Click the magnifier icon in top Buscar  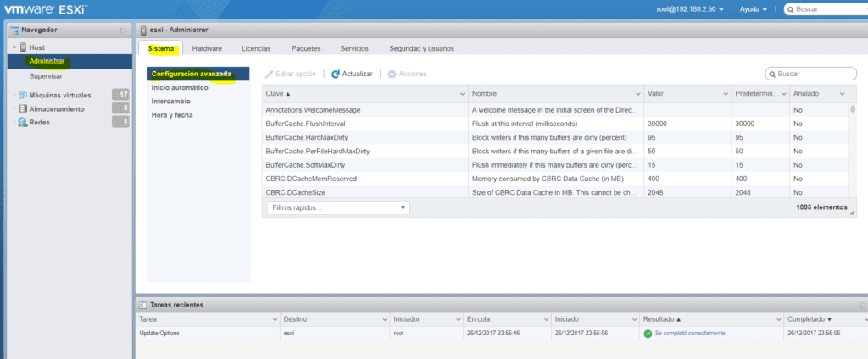pos(791,9)
